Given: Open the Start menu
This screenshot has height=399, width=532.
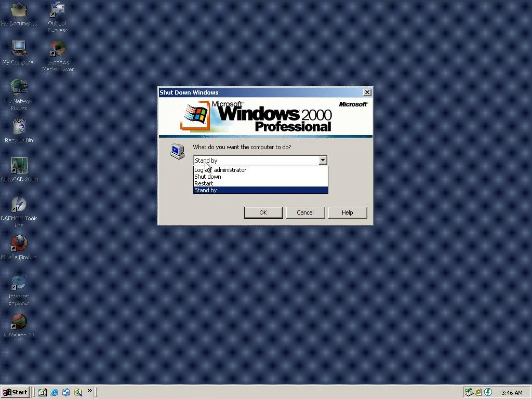Looking at the screenshot, I should coord(15,392).
